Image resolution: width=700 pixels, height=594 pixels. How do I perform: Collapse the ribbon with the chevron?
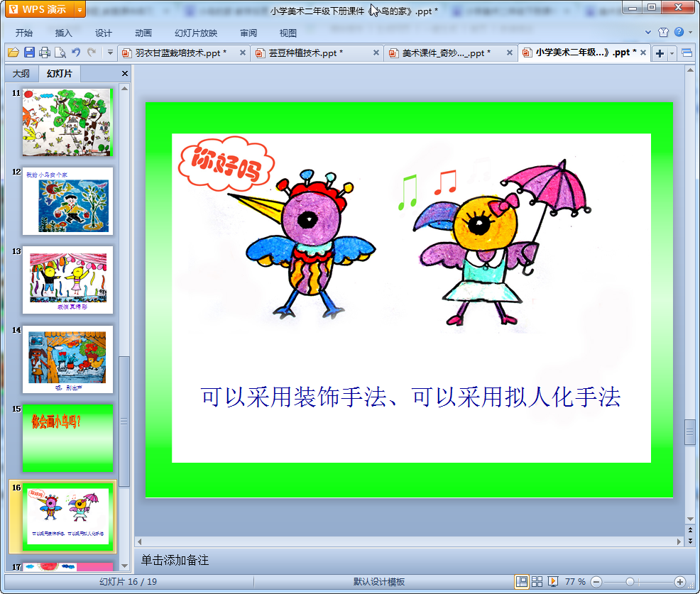pyautogui.click(x=647, y=32)
